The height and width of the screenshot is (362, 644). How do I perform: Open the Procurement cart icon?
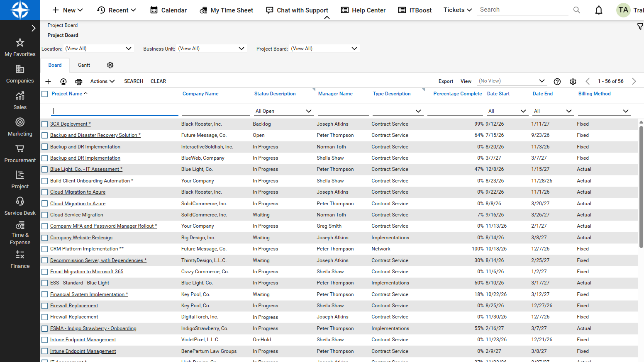coord(20,148)
